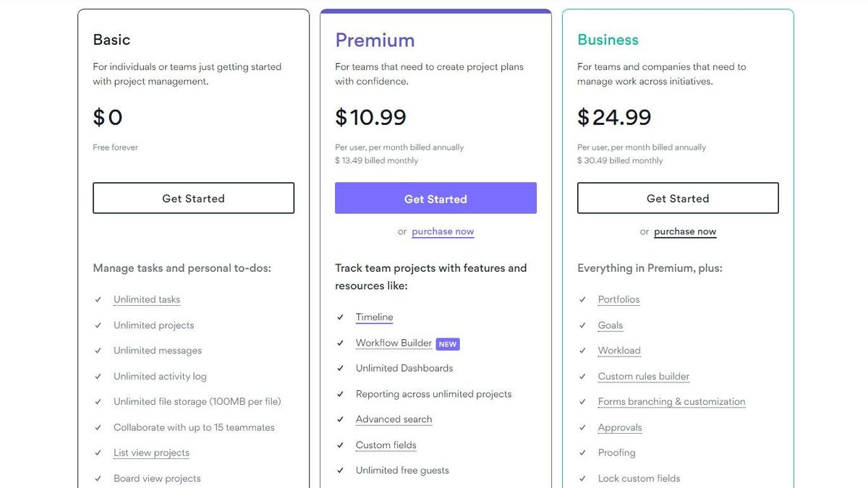The width and height of the screenshot is (868, 488).
Task: Open the "Workload" feature link
Action: pyautogui.click(x=619, y=350)
